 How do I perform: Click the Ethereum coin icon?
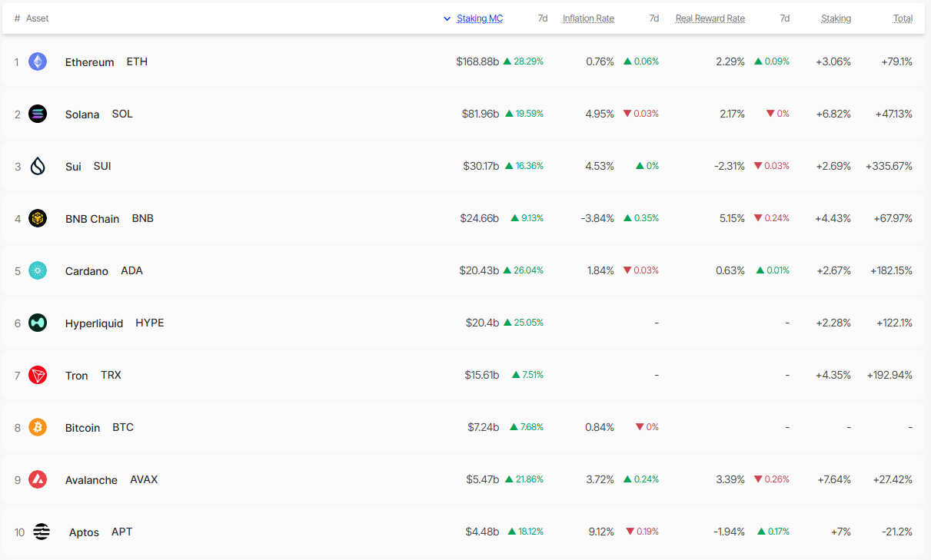click(38, 61)
